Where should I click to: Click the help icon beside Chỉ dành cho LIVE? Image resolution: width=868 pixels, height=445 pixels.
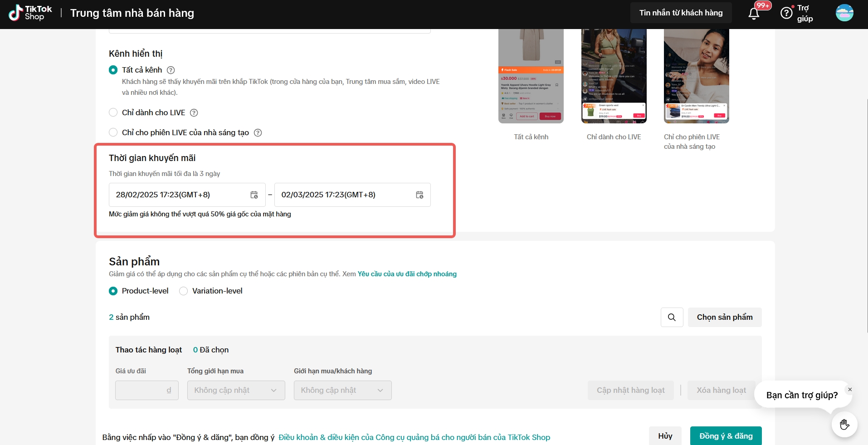[194, 112]
